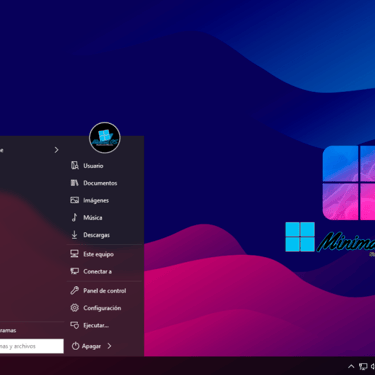Select Imágenes in the start menu
The height and width of the screenshot is (375, 375).
click(x=96, y=200)
